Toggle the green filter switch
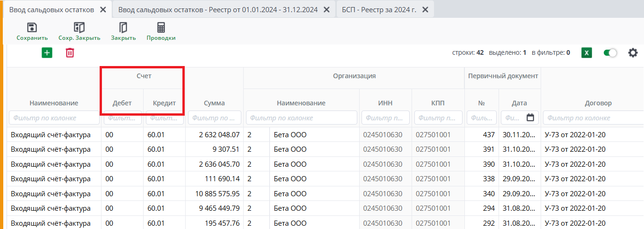644x229 pixels. coord(610,53)
